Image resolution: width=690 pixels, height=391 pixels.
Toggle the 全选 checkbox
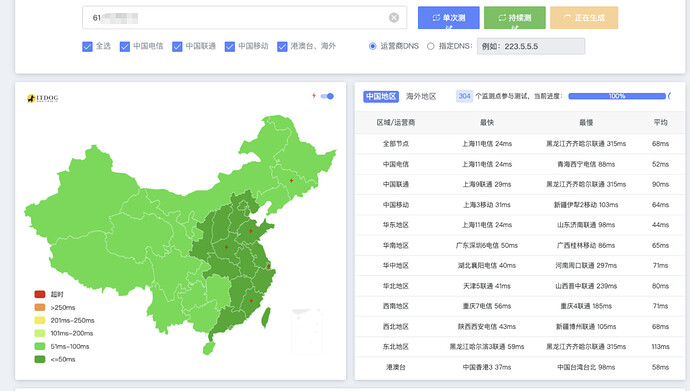click(x=87, y=46)
